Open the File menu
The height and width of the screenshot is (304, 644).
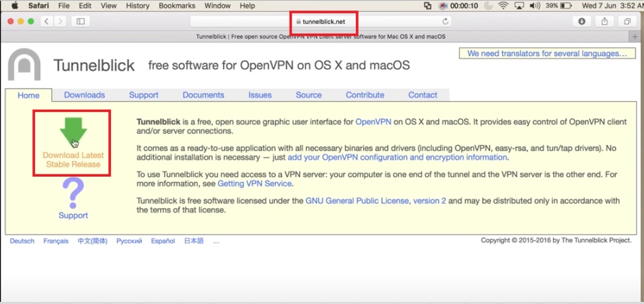coord(64,6)
